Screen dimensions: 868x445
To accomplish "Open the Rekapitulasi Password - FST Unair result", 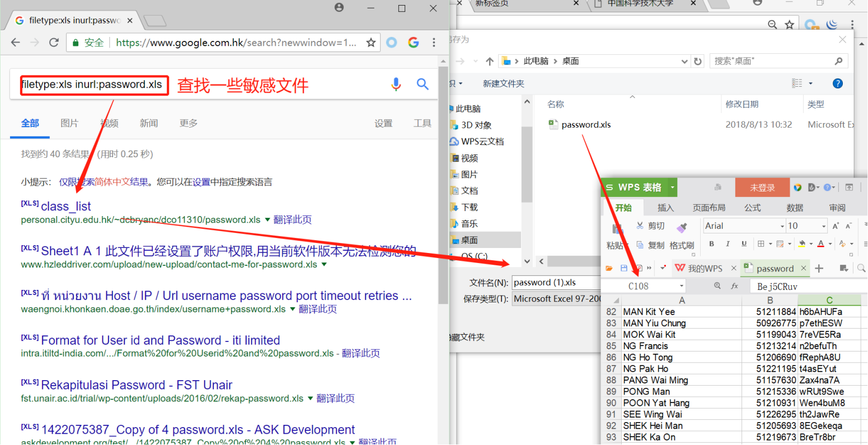I will (x=137, y=385).
